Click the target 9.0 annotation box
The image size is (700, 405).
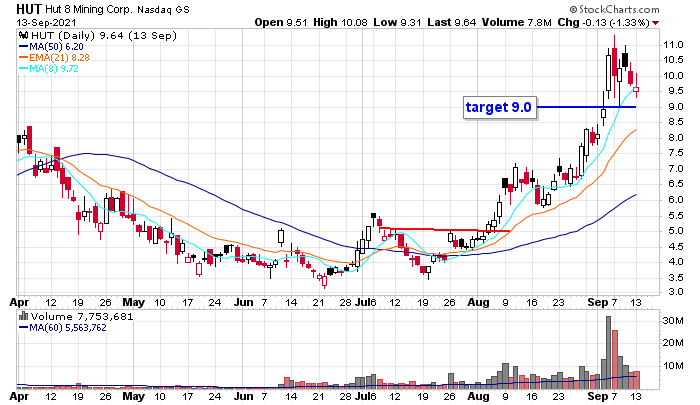[499, 108]
